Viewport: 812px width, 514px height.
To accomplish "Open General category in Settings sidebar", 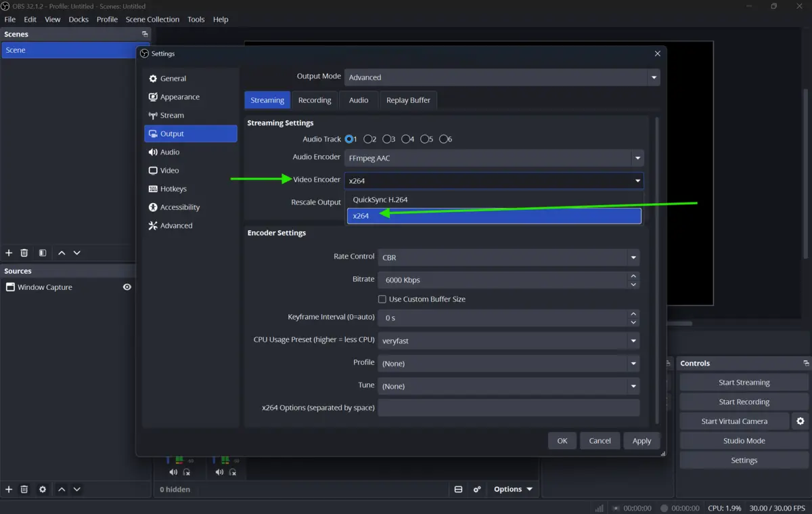I will coord(191,79).
